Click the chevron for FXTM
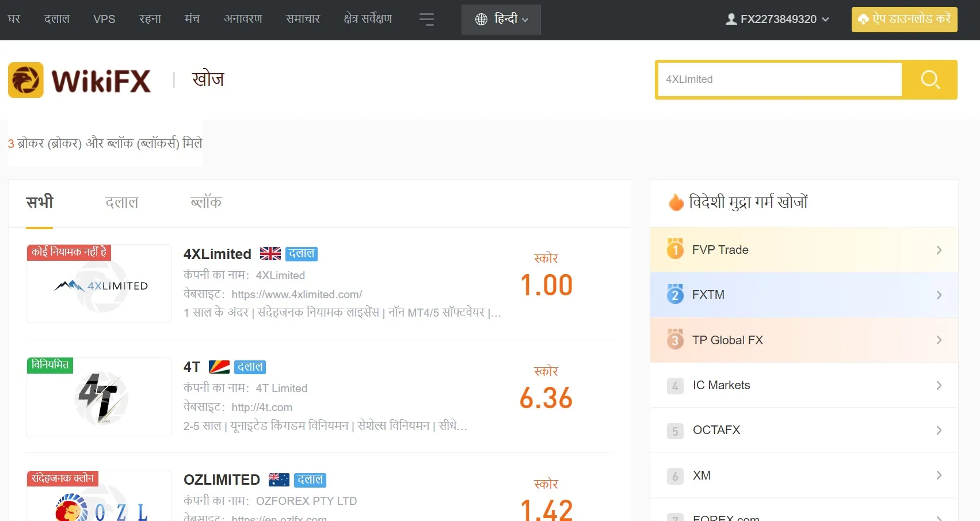Screen dimensions: 980x521 [x=939, y=295]
